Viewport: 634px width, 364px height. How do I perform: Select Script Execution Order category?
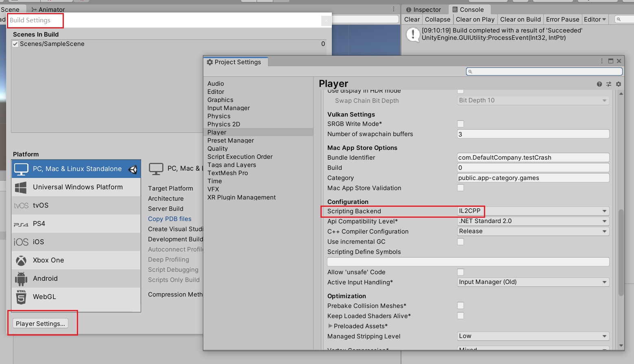[x=258, y=157]
